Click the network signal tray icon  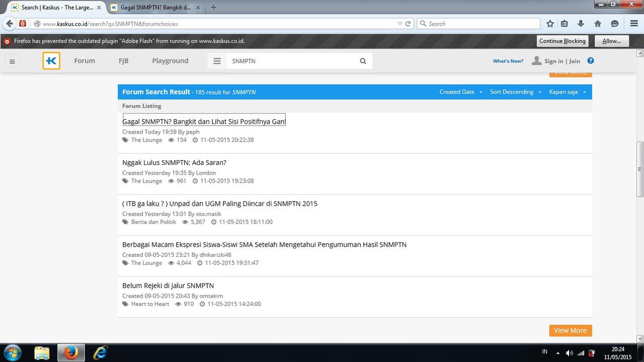581,353
